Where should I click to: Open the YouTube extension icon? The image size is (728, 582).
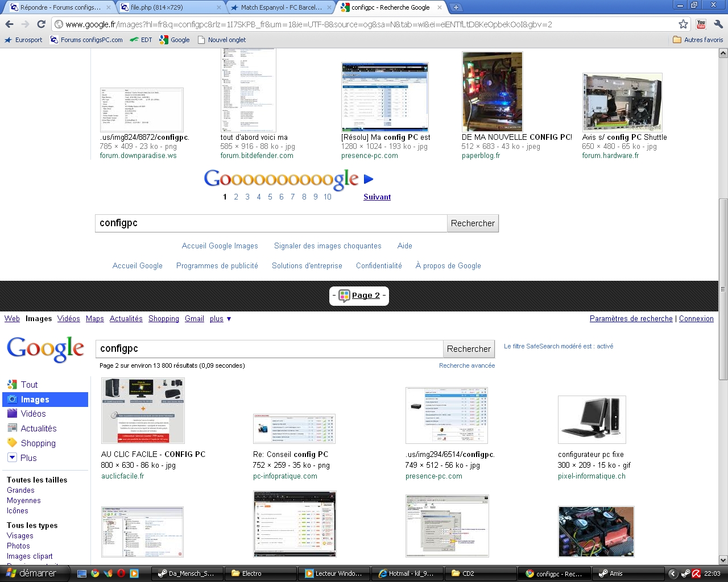pyautogui.click(x=701, y=24)
